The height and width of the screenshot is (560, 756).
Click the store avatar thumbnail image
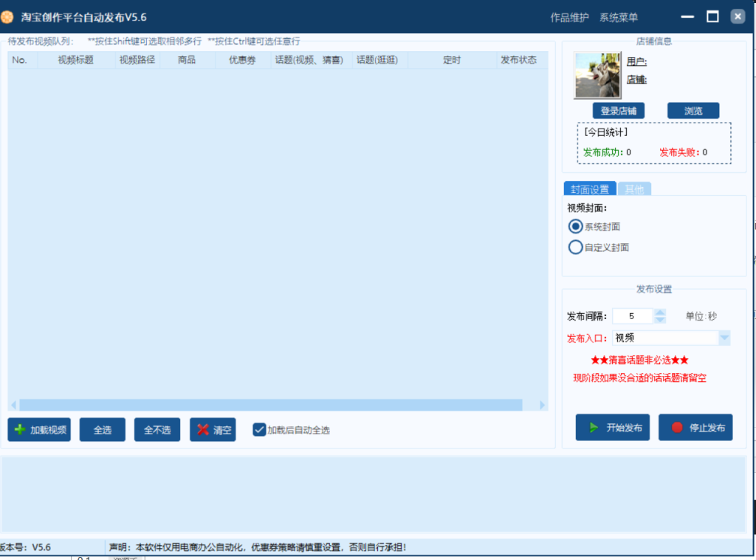(x=598, y=75)
